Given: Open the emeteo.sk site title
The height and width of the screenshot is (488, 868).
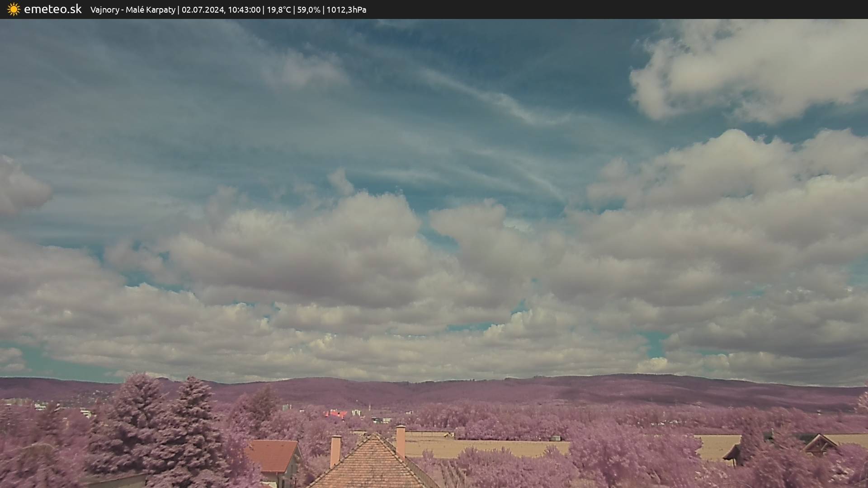Looking at the screenshot, I should click(52, 9).
